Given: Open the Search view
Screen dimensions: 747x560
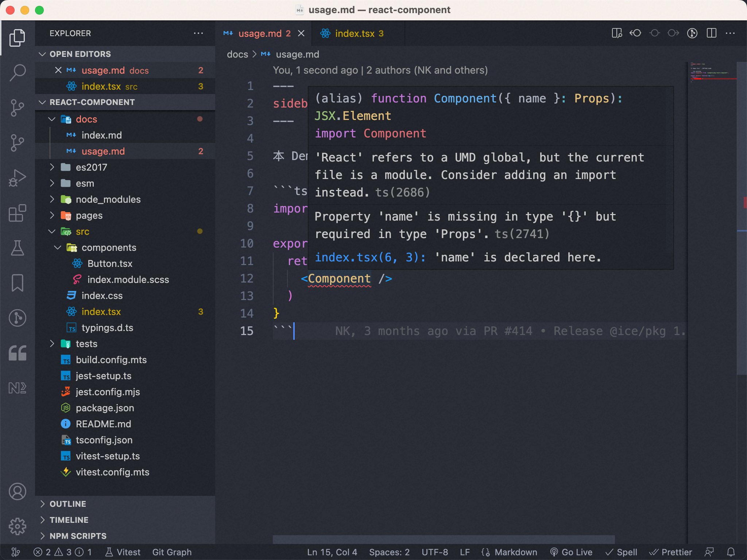Looking at the screenshot, I should tap(17, 73).
